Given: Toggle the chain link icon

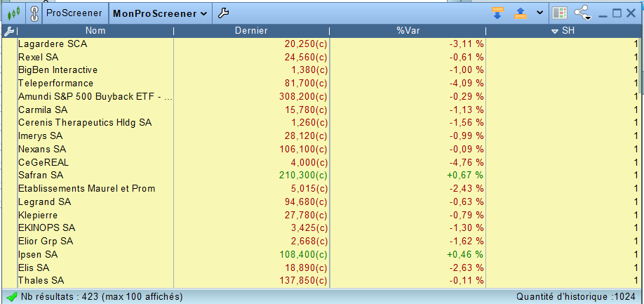Looking at the screenshot, I should 34,13.
